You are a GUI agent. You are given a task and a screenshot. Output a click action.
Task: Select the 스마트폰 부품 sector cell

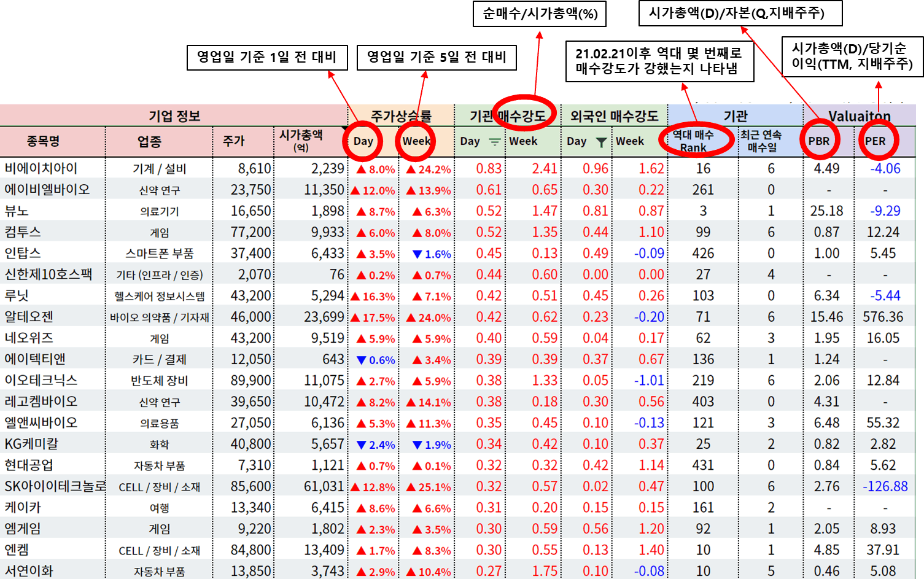click(160, 254)
